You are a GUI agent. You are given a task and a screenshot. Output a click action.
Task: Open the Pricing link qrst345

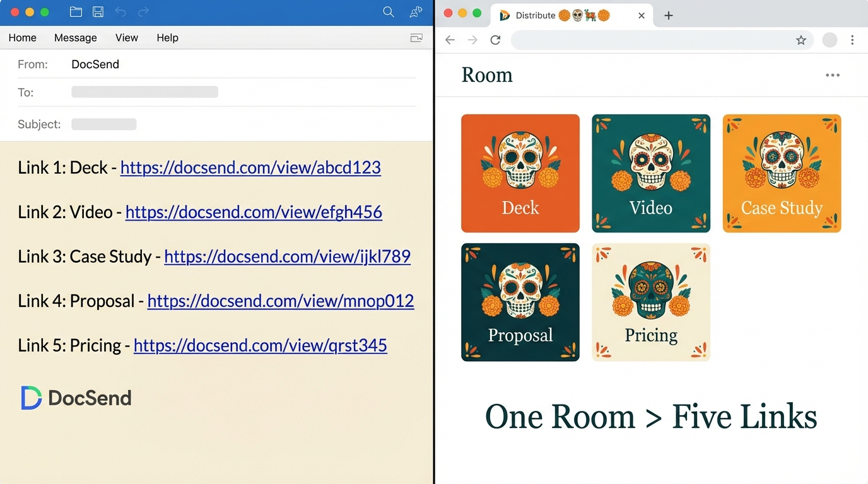[261, 345]
